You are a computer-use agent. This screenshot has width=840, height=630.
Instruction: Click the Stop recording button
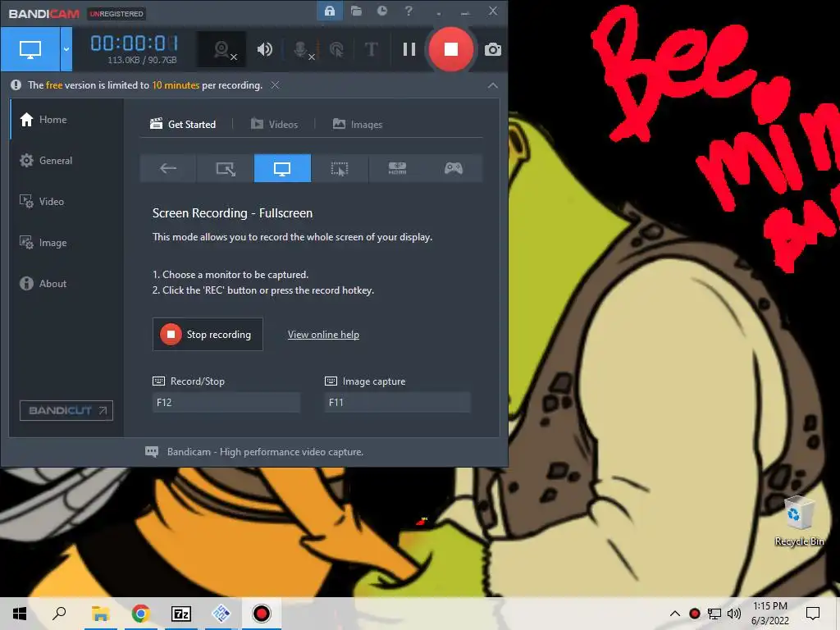coord(208,335)
